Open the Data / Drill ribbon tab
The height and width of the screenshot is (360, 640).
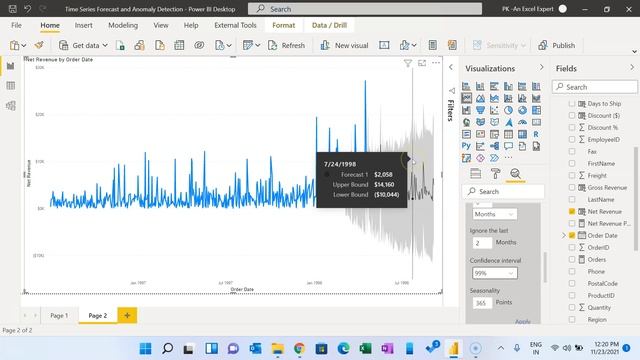[329, 25]
